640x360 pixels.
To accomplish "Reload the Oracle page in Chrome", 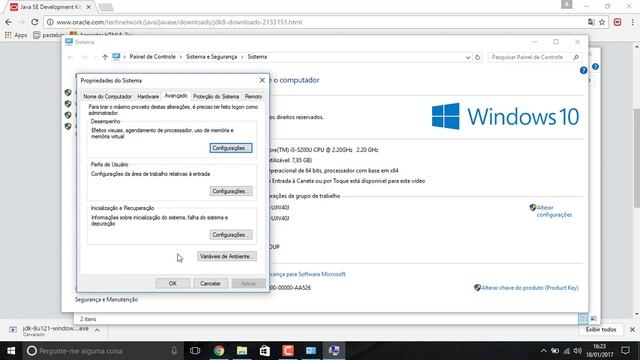I will pos(34,22).
